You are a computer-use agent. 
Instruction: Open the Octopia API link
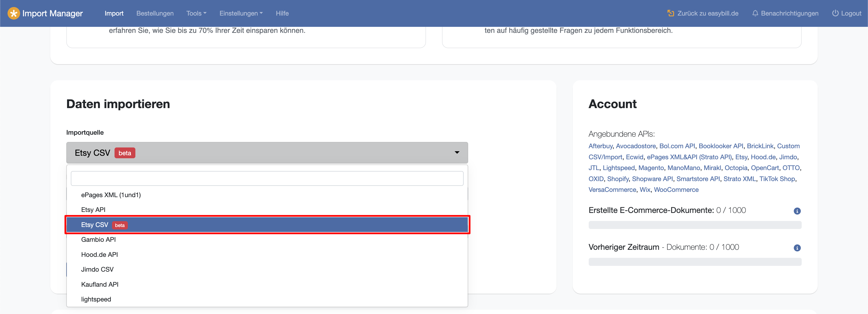[736, 168]
